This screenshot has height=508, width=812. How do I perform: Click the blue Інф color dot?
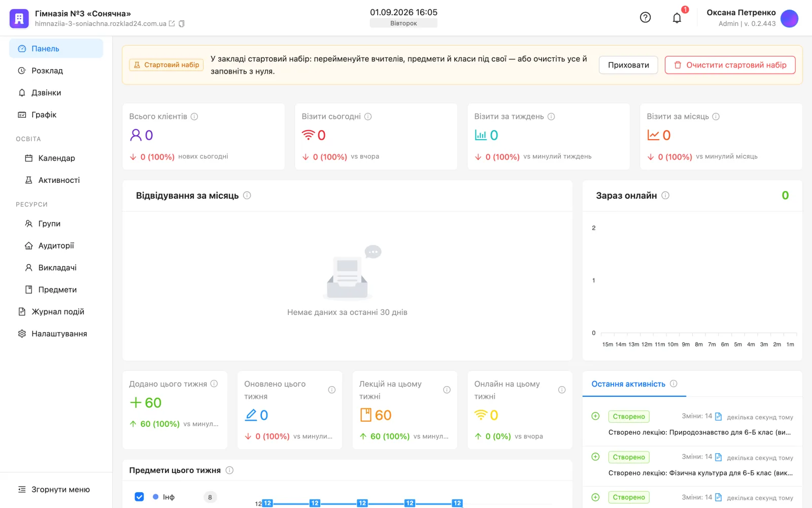156,497
